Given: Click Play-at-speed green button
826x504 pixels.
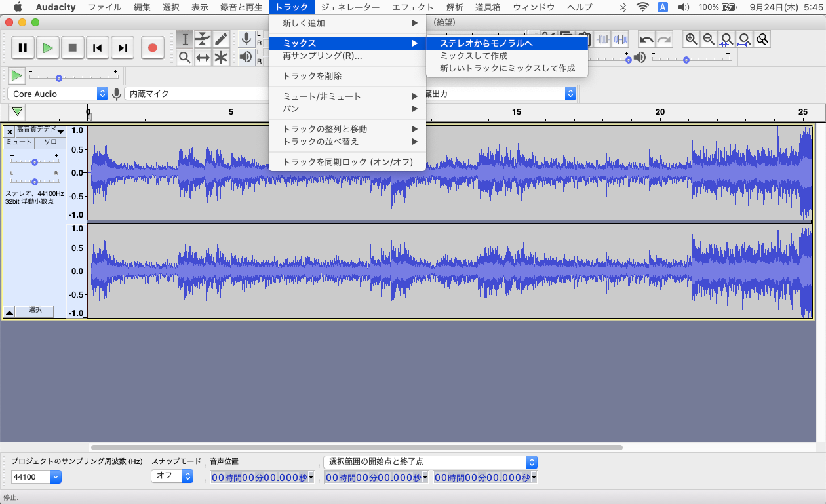Looking at the screenshot, I should coord(17,76).
